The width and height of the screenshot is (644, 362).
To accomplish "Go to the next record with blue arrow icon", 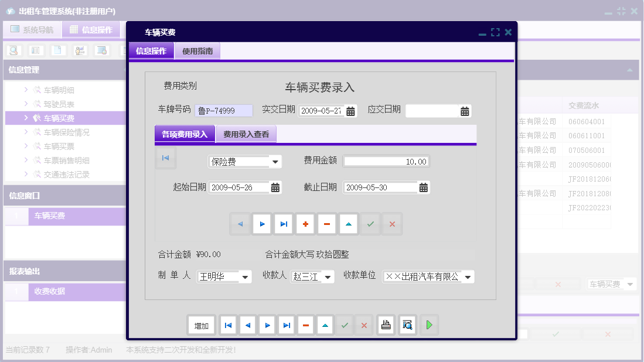I will [x=267, y=325].
